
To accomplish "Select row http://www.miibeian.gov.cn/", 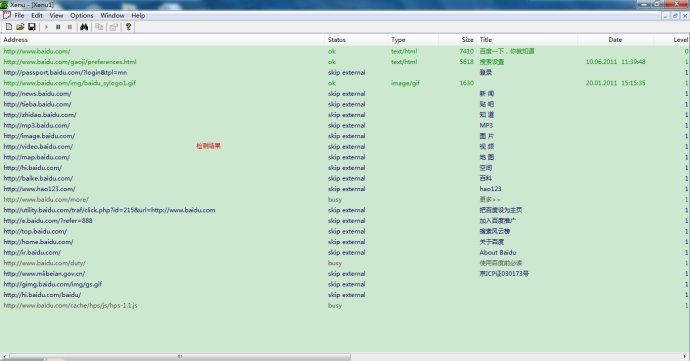I will pyautogui.click(x=345, y=273).
